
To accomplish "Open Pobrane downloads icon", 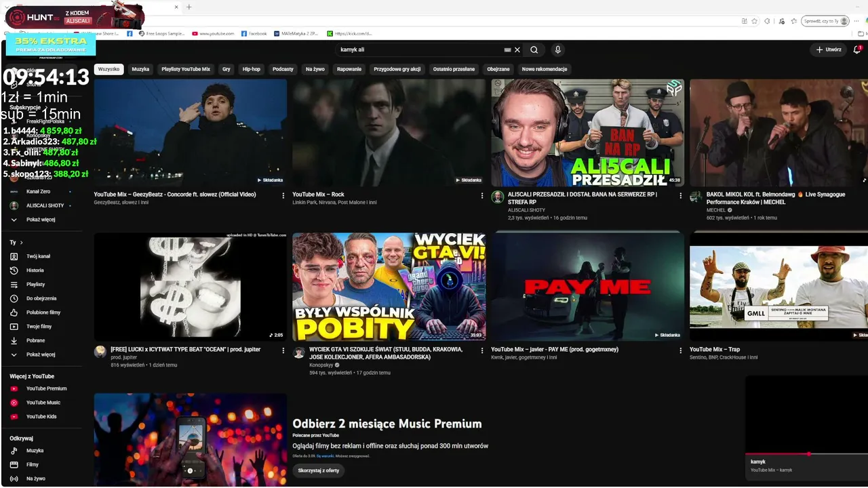I will tap(14, 340).
